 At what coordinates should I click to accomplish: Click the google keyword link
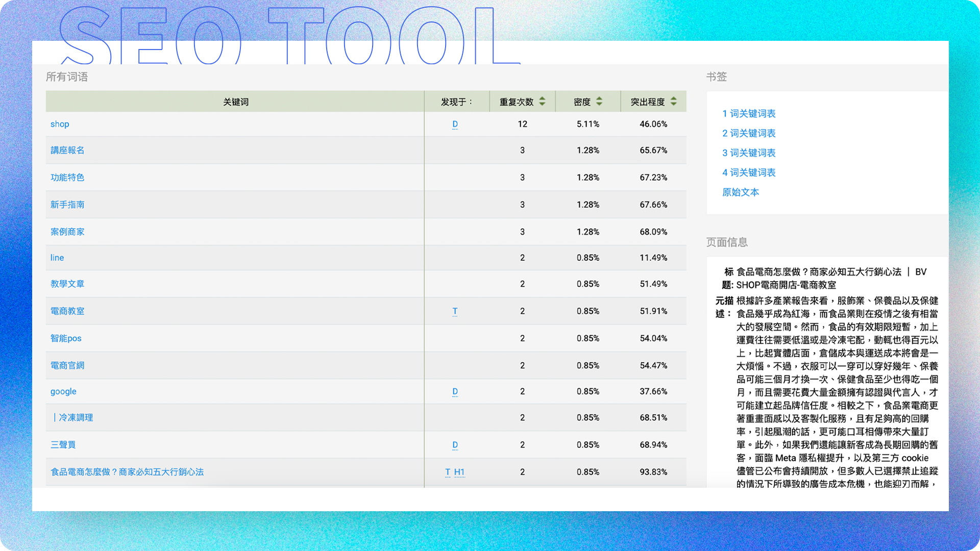[x=63, y=391]
